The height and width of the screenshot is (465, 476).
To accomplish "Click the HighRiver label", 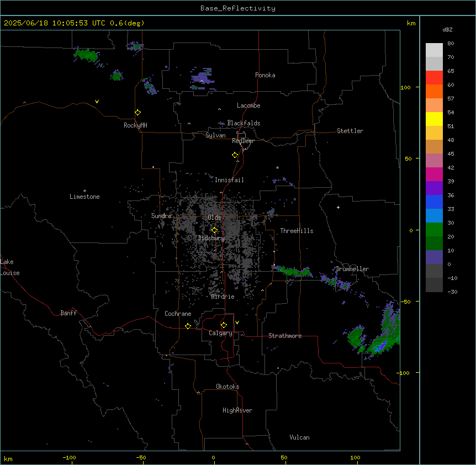I will pos(237,410).
